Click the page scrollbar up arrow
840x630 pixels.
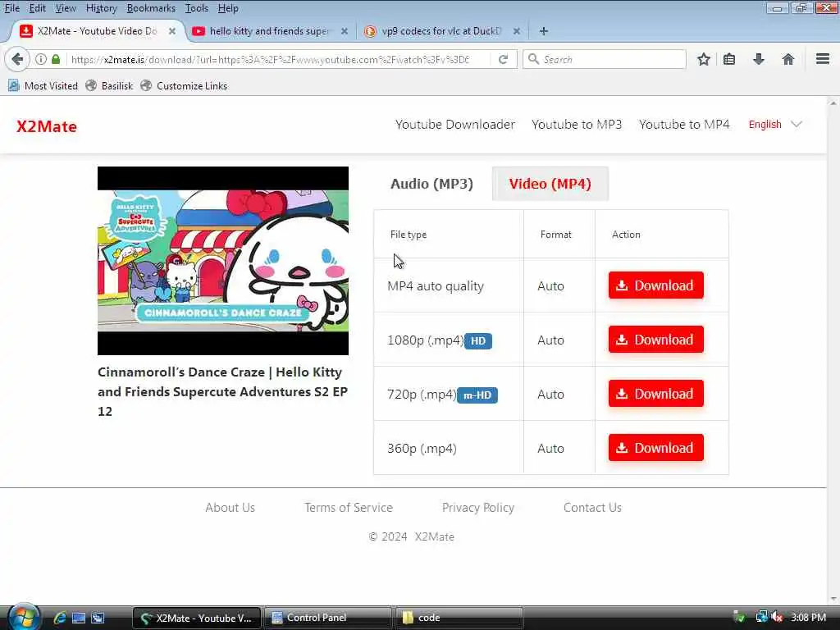(833, 103)
